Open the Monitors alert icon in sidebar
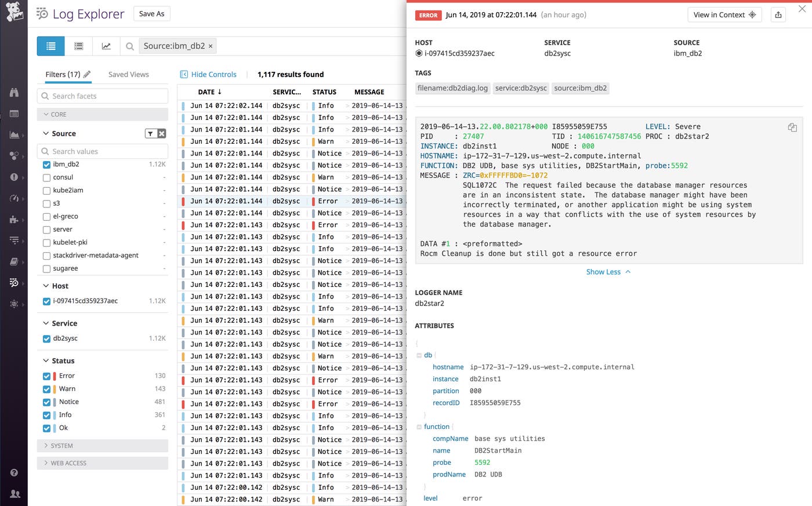Image resolution: width=812 pixels, height=506 pixels. click(x=14, y=177)
